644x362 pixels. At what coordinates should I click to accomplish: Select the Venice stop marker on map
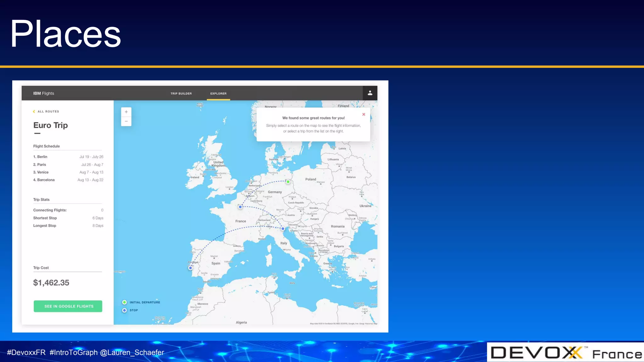pos(283,229)
